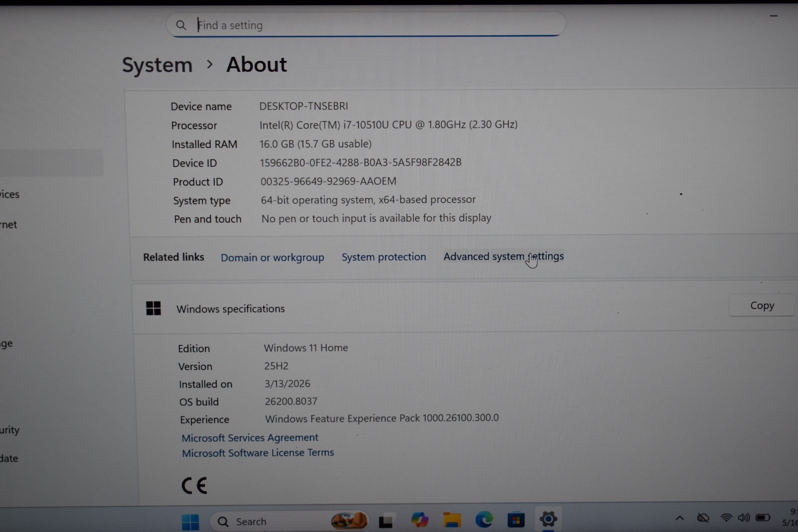
Task: Click the Device ID value starting 159662B0
Action: 361,163
